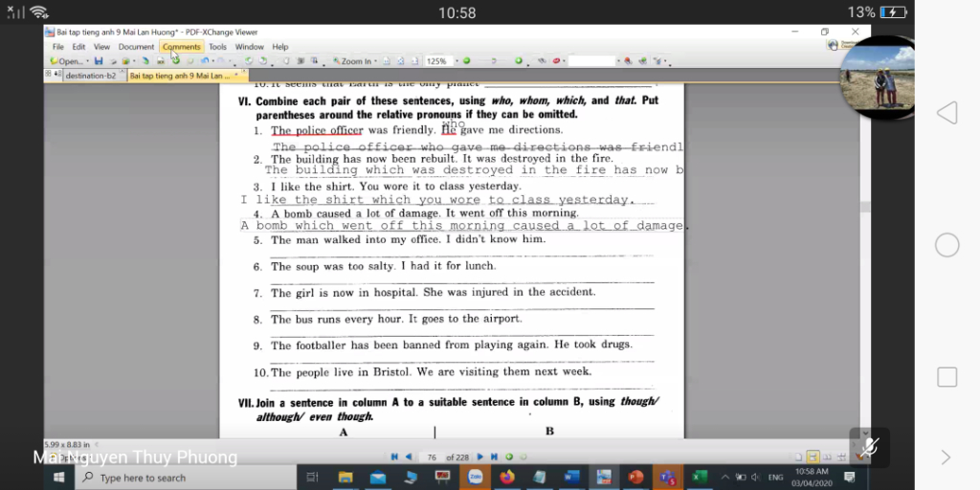This screenshot has height=490, width=980.
Task: Open Word from the taskbar
Action: pyautogui.click(x=571, y=478)
